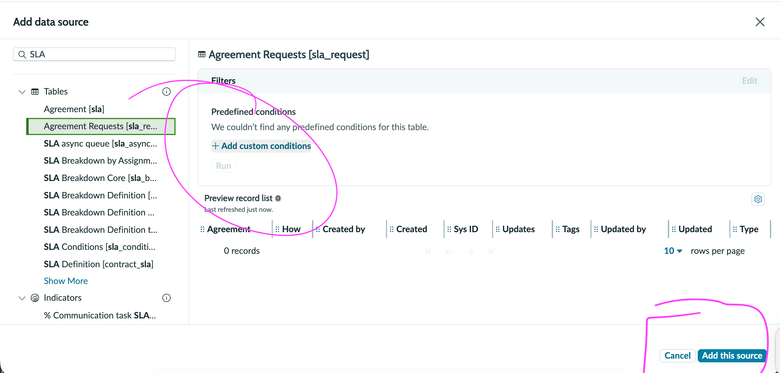
Task: Click Edit in the Filters header
Action: pos(750,81)
